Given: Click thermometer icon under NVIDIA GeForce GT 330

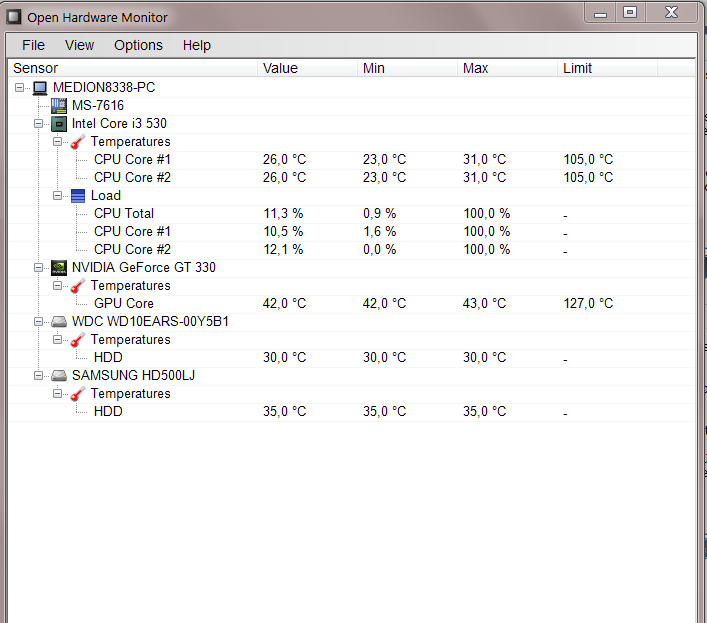Looking at the screenshot, I should point(78,286).
